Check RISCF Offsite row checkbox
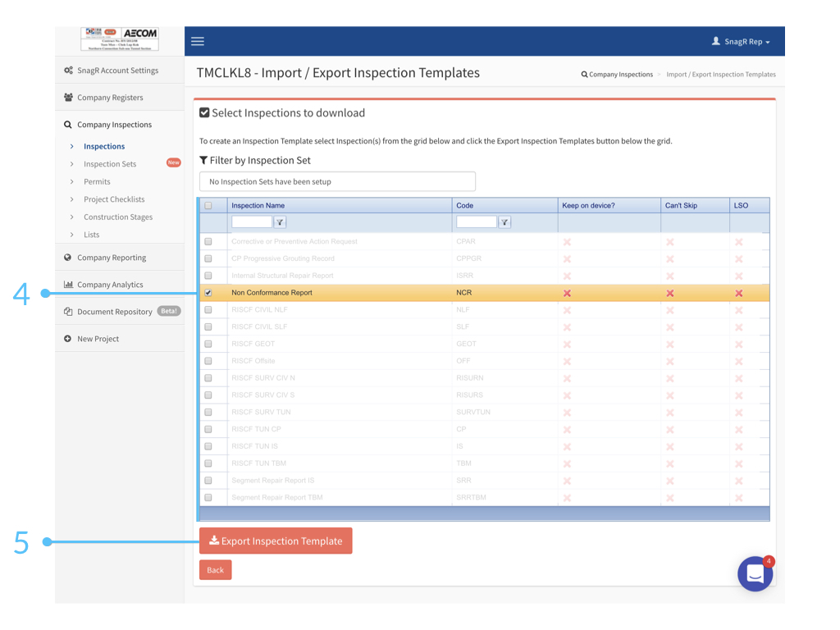840x630 pixels. click(x=208, y=361)
